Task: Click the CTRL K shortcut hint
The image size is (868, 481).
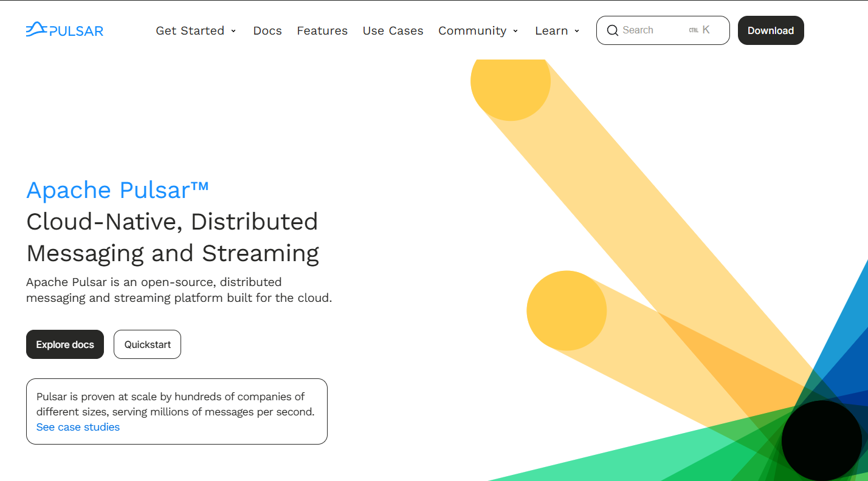Action: [700, 30]
